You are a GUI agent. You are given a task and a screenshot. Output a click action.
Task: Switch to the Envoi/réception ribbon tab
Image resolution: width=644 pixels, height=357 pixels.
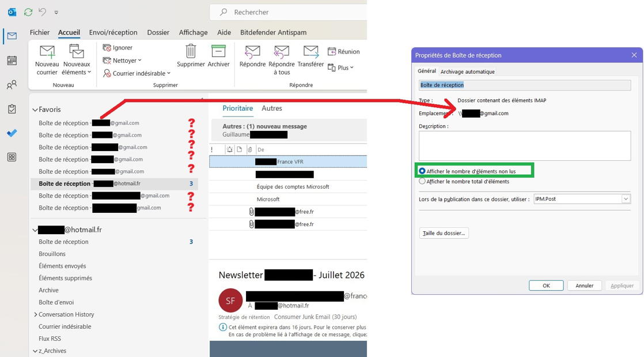[113, 32]
